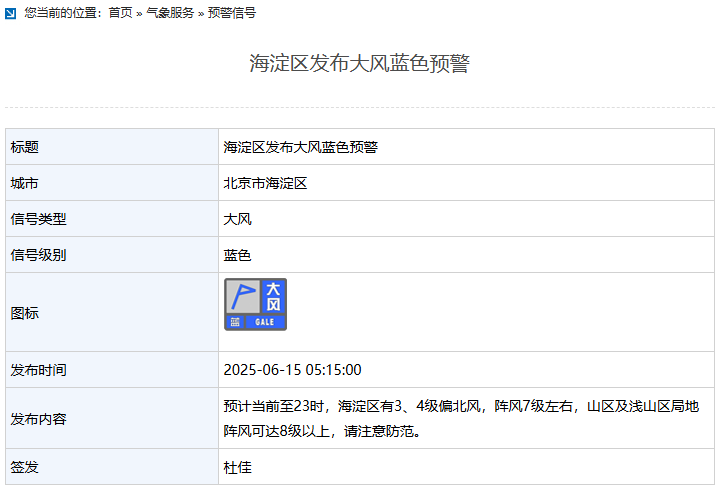Open the 预警信号 breadcrumb link
Screen dimensions: 724x494
(231, 13)
